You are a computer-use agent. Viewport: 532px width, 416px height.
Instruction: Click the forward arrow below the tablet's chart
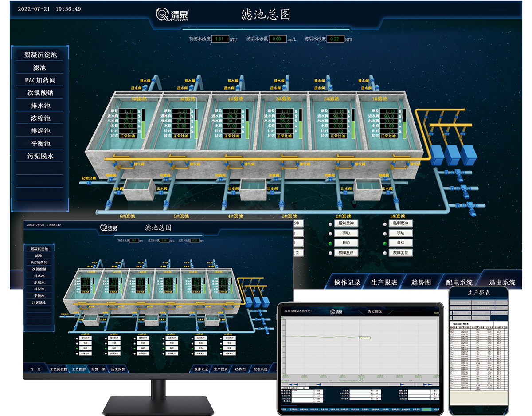402,384
